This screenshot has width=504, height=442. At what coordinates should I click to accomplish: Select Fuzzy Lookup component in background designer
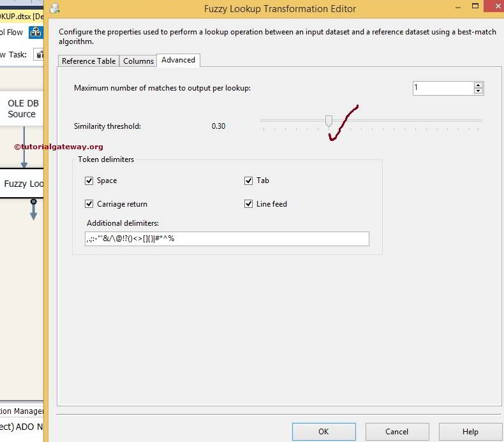click(x=22, y=183)
